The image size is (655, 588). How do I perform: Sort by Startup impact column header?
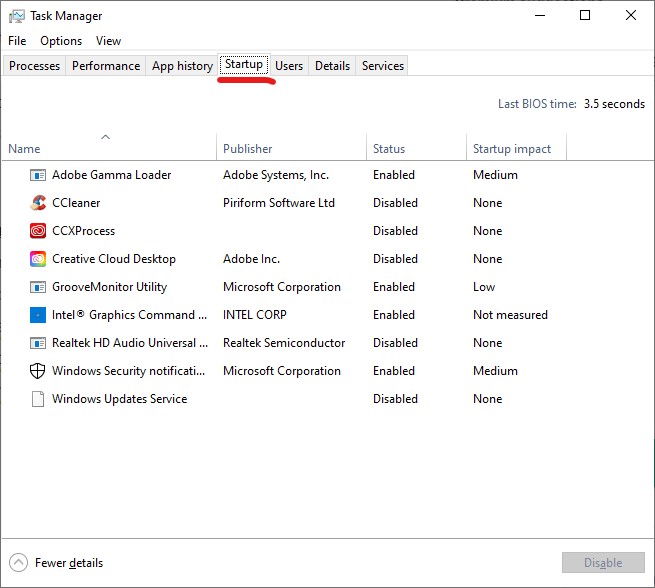516,146
